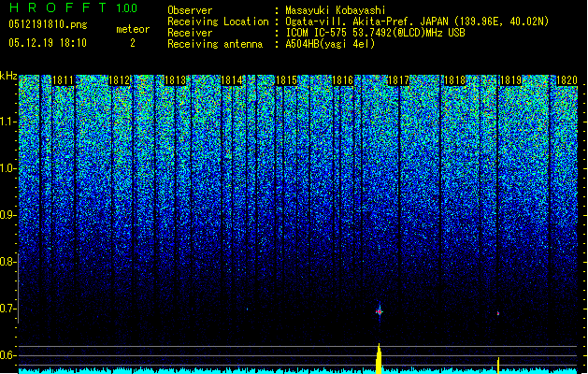
Task: Click the 1816 time marker
Action: coord(343,80)
